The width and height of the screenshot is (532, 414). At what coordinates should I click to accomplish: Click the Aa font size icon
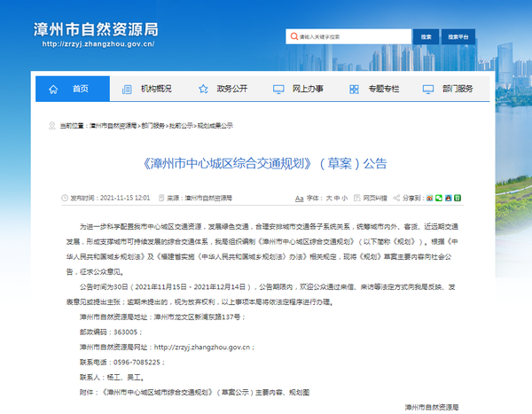(299, 199)
